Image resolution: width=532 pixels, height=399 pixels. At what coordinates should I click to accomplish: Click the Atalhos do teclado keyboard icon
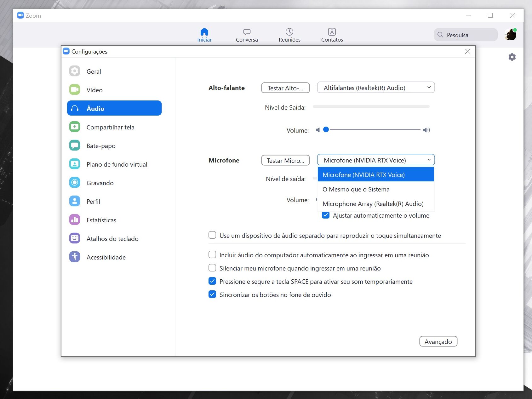75,238
